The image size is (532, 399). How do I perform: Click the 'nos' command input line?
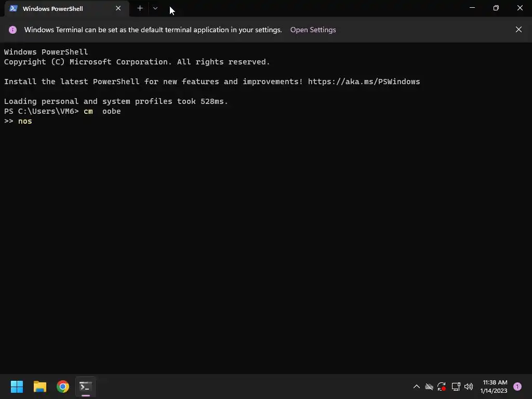pyautogui.click(x=25, y=121)
